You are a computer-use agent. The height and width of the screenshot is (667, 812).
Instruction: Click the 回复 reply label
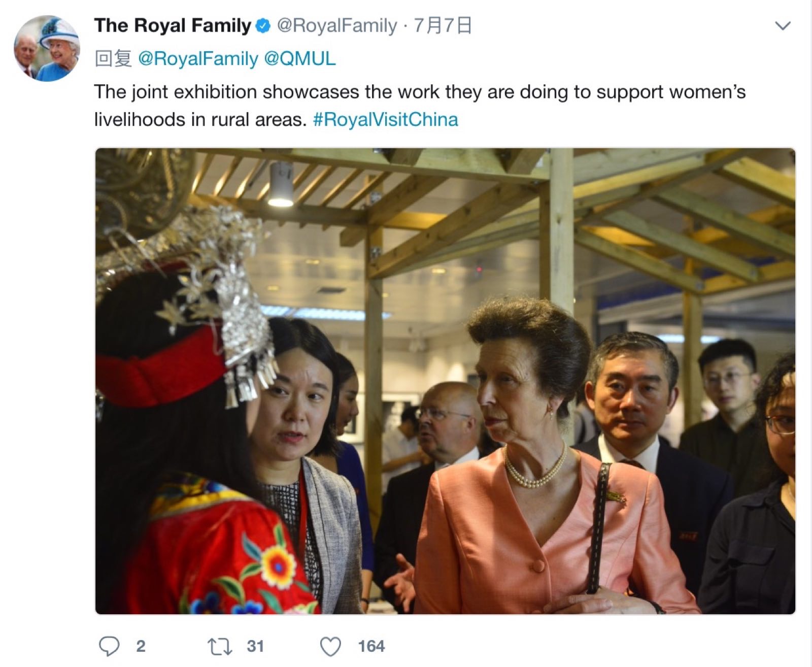tap(113, 59)
